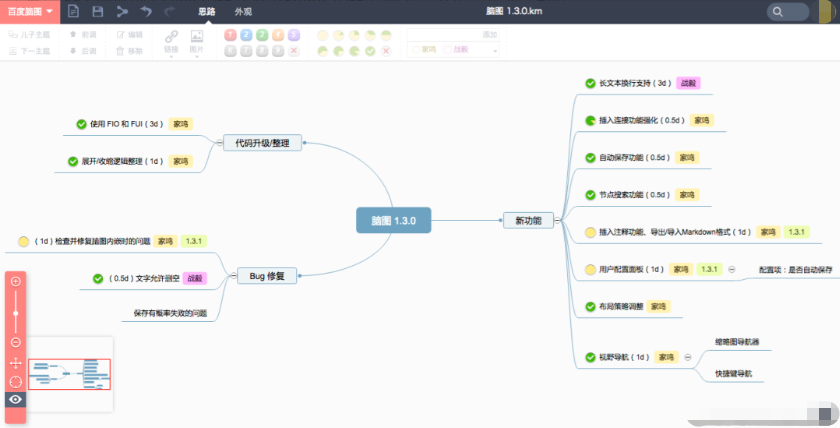Viewport: 840px width, 428px height.
Task: Select the 脑图 1.3.0 central node
Action: point(394,220)
